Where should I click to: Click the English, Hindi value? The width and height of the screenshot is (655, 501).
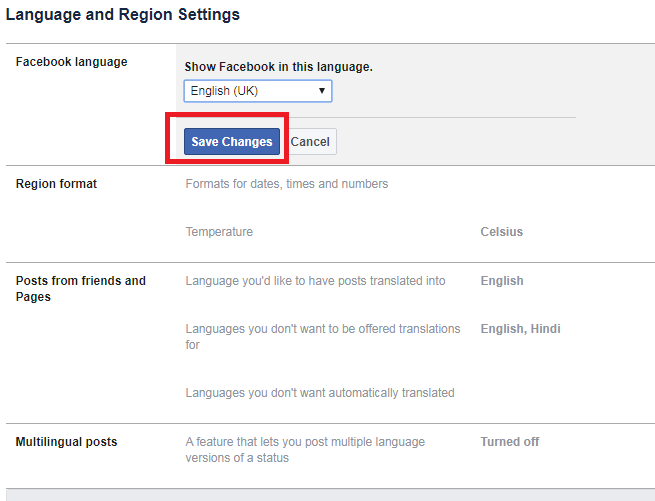coord(520,329)
